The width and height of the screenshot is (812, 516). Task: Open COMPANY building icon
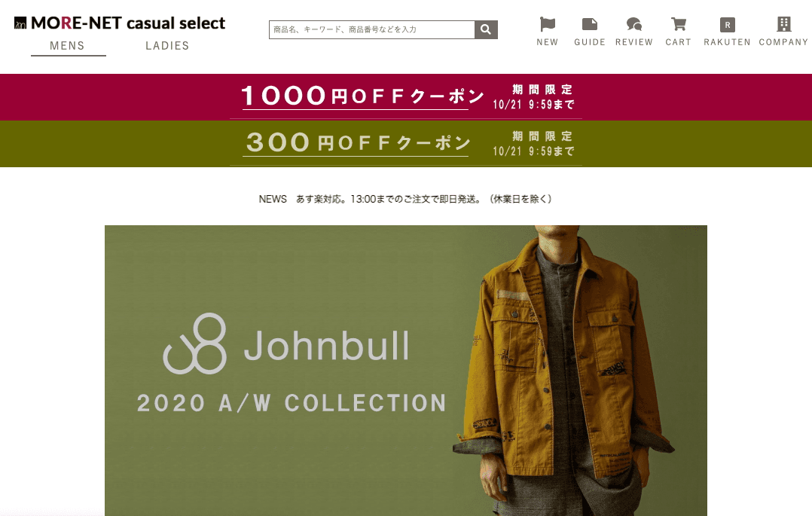click(783, 24)
